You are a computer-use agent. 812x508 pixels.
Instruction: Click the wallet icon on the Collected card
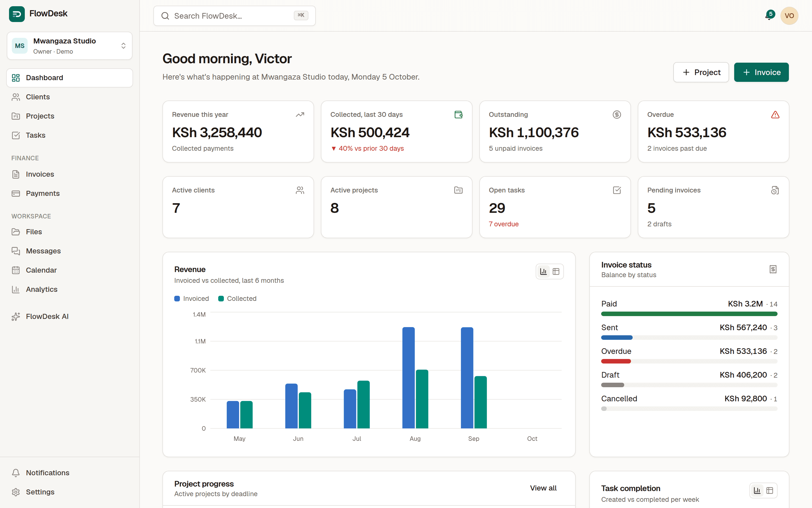coord(458,115)
